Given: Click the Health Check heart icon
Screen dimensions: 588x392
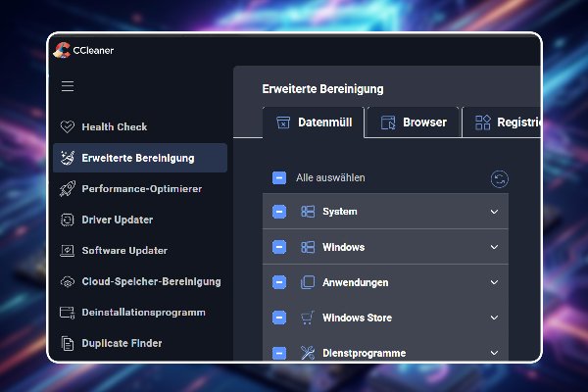Looking at the screenshot, I should (x=68, y=126).
